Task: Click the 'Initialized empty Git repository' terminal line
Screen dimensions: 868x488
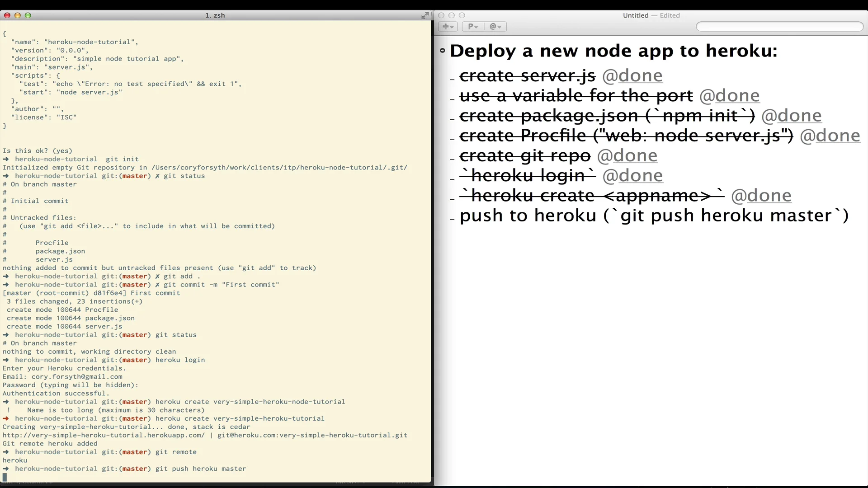Action: tap(205, 168)
